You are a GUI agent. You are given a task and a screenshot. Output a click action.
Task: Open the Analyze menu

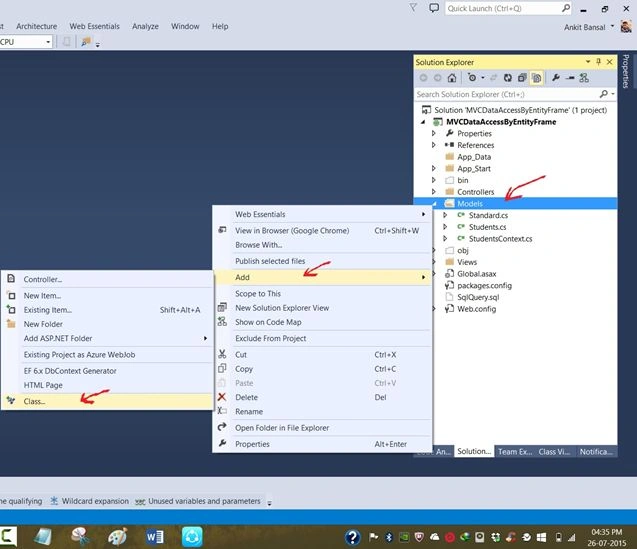[145, 26]
